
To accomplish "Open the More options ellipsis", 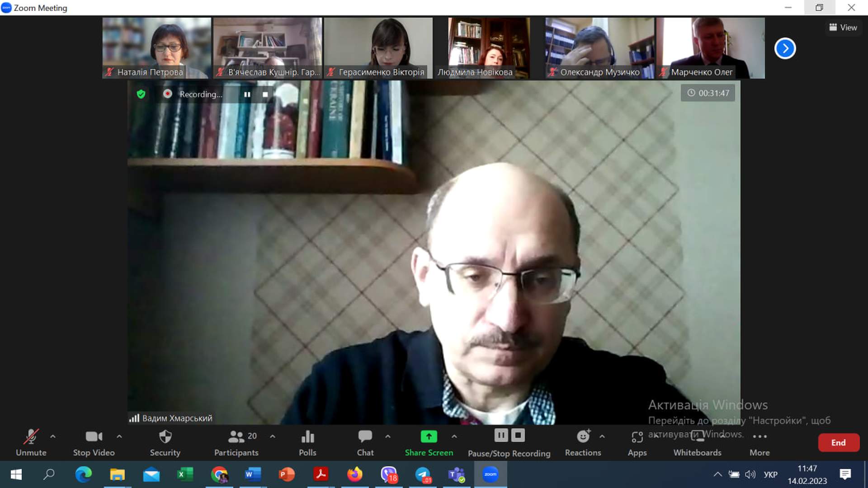I will click(x=759, y=442).
